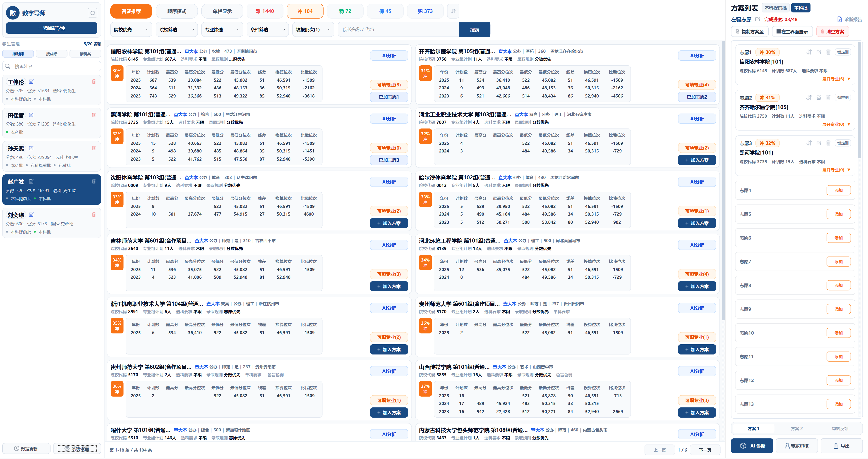Select the 稳 72 tab
This screenshot has height=459, width=868.
coord(345,11)
